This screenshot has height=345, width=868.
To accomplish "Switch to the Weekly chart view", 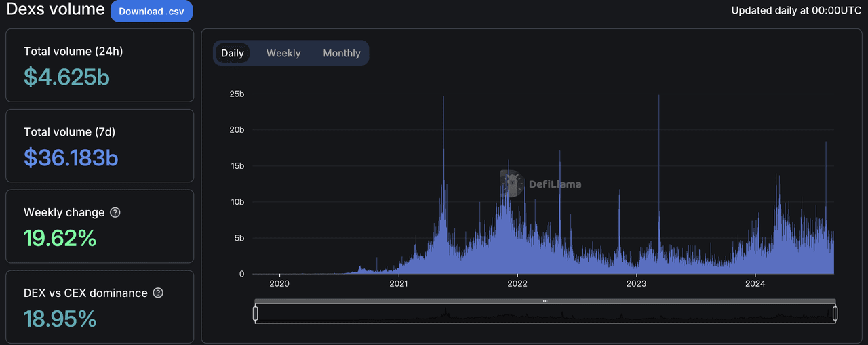I will coord(283,53).
